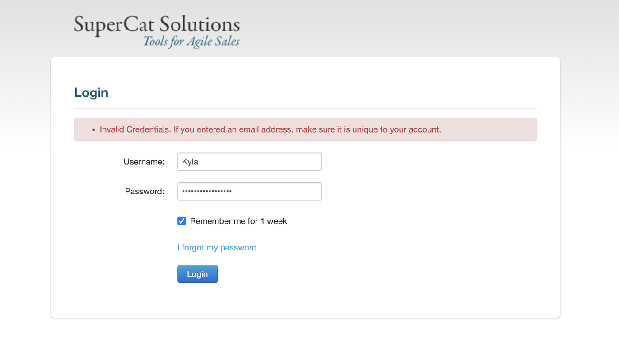Click the Remember me for 1 week label
This screenshot has height=364, width=619.
[x=239, y=221]
